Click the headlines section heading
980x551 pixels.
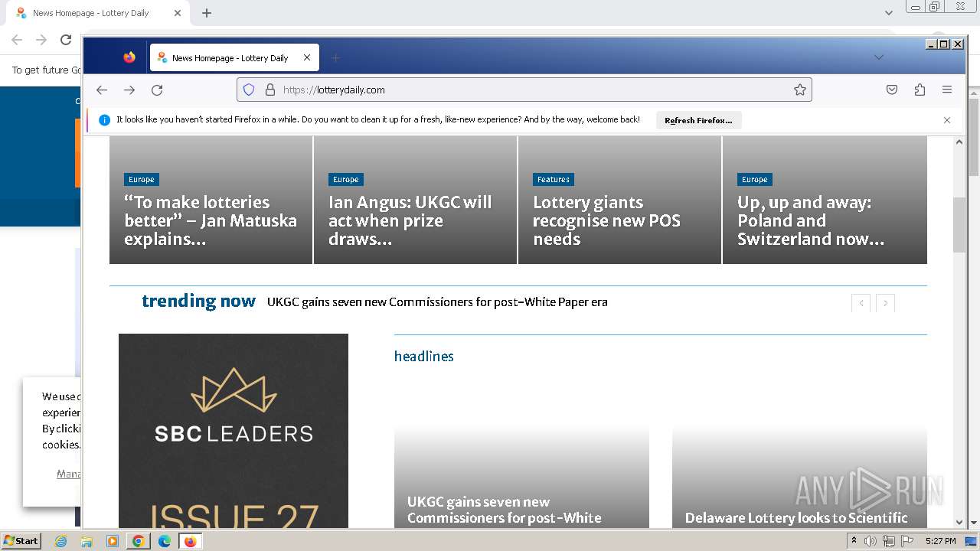[424, 357]
